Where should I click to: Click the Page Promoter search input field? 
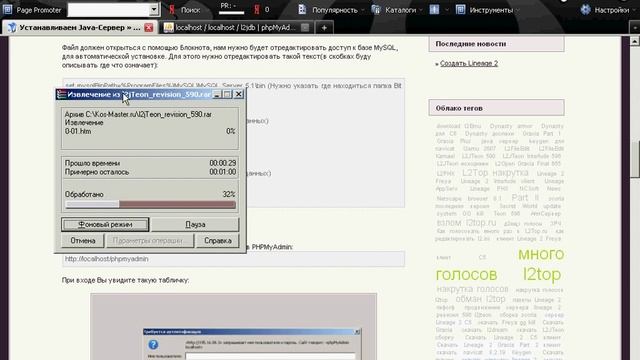click(x=109, y=10)
